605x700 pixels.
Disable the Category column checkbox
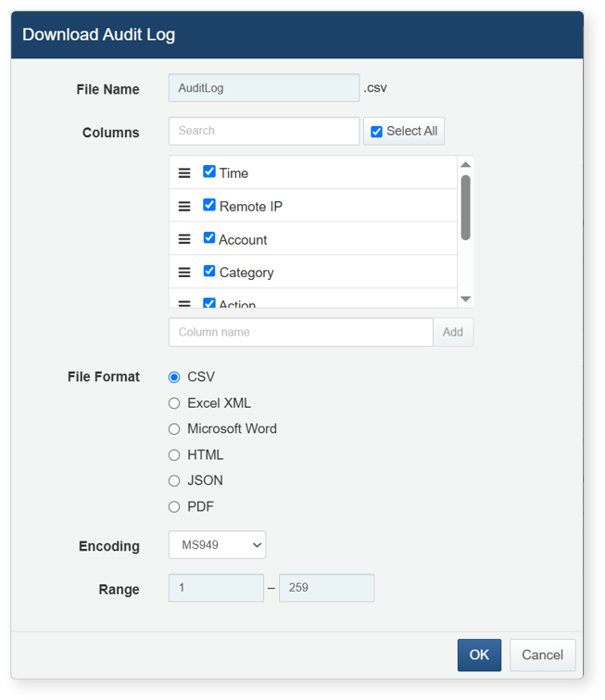point(209,272)
